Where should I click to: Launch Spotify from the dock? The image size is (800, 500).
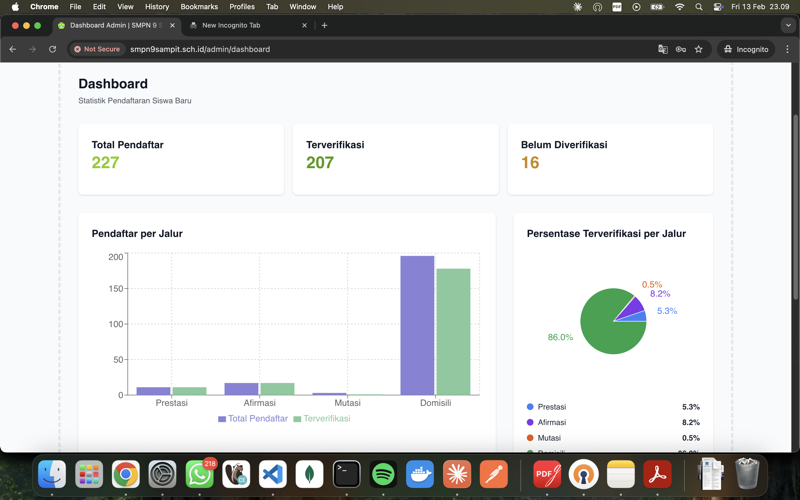[x=383, y=474]
